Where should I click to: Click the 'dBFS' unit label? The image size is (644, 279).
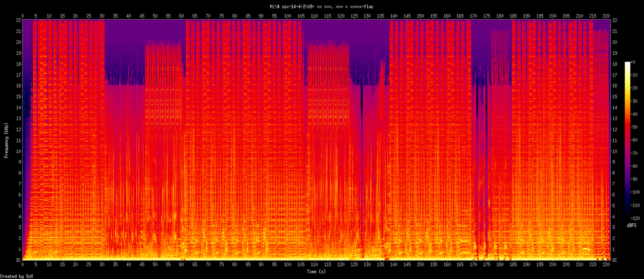pos(631,225)
